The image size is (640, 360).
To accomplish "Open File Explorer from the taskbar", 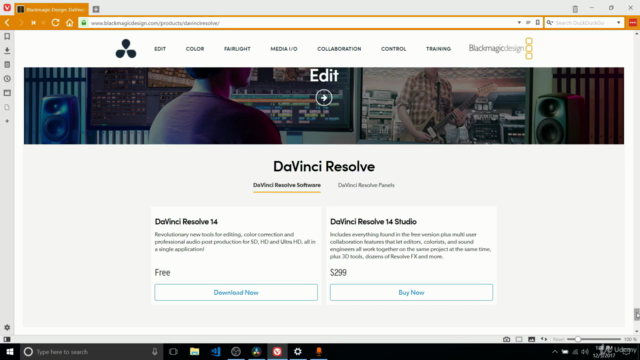I will click(194, 352).
